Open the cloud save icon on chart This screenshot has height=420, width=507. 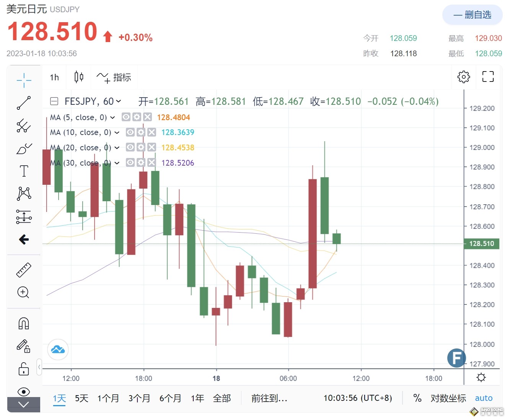tap(58, 349)
